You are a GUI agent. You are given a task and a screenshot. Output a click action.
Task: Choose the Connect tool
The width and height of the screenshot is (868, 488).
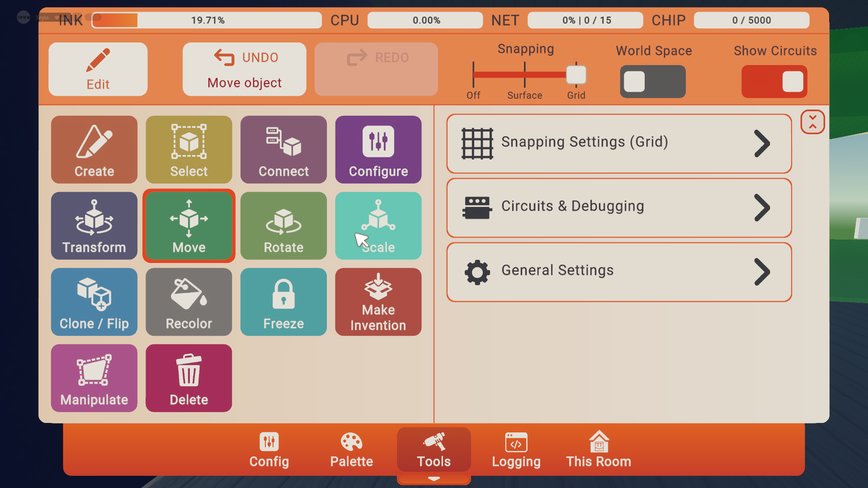(283, 150)
